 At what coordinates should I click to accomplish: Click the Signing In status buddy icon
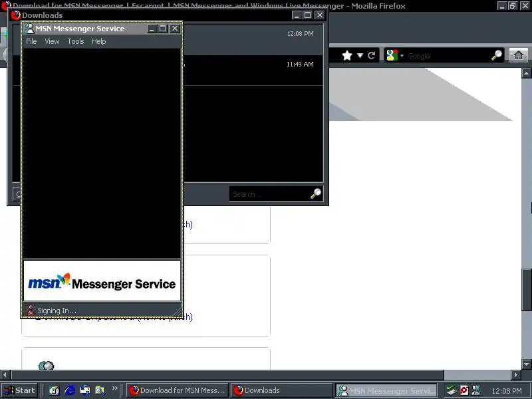(31, 310)
